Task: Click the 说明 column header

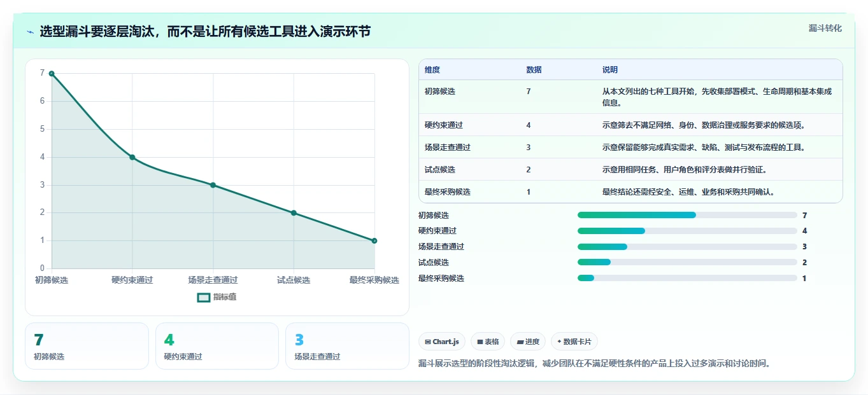Action: 610,70
